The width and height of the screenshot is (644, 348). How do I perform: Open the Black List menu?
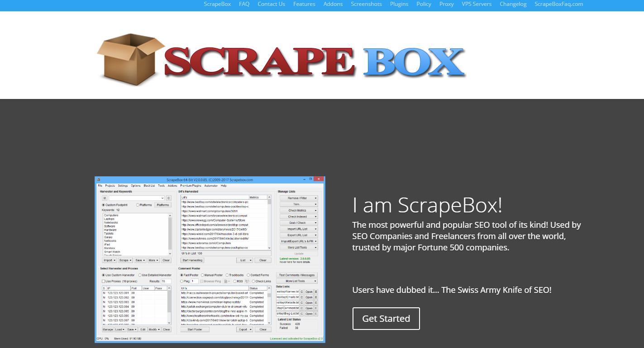point(149,186)
